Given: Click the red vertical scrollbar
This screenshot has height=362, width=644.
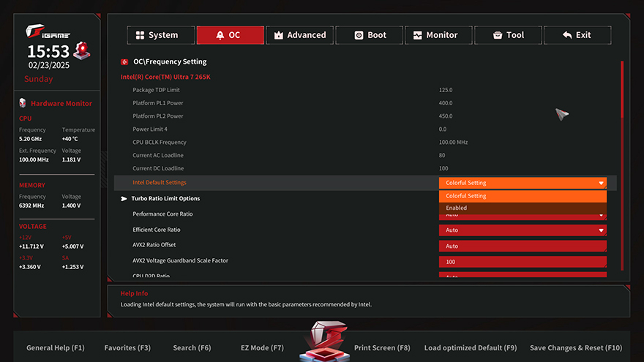Looking at the screenshot, I should [x=622, y=166].
